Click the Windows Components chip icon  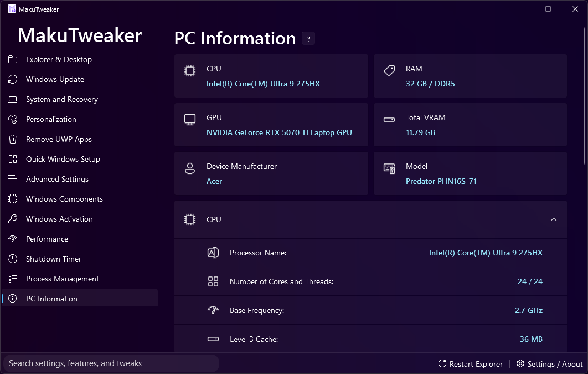(13, 199)
